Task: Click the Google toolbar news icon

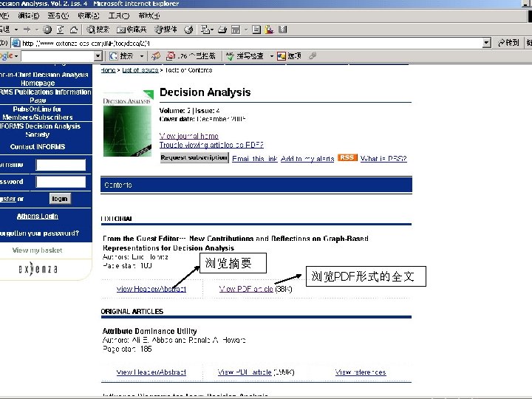Action: (156, 56)
